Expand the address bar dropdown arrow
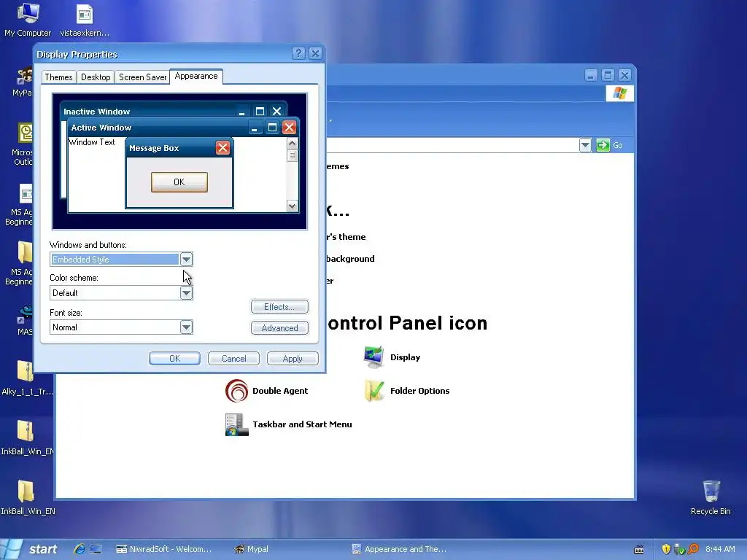The height and width of the screenshot is (560, 747). coord(585,145)
